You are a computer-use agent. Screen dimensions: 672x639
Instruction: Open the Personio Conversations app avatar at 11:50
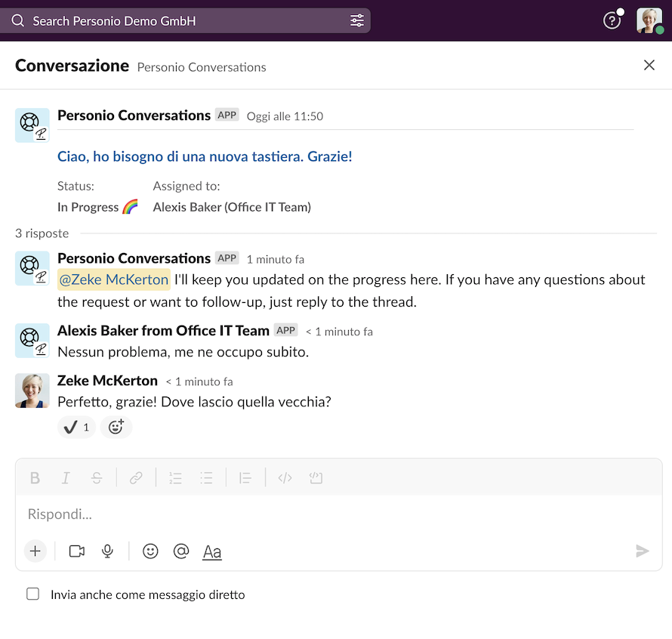[x=32, y=125]
